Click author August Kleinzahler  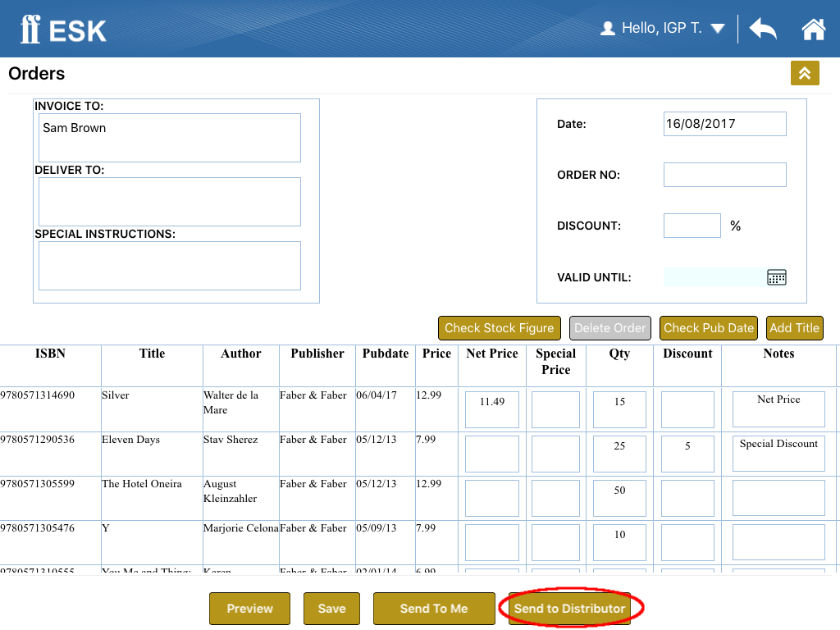tap(230, 491)
